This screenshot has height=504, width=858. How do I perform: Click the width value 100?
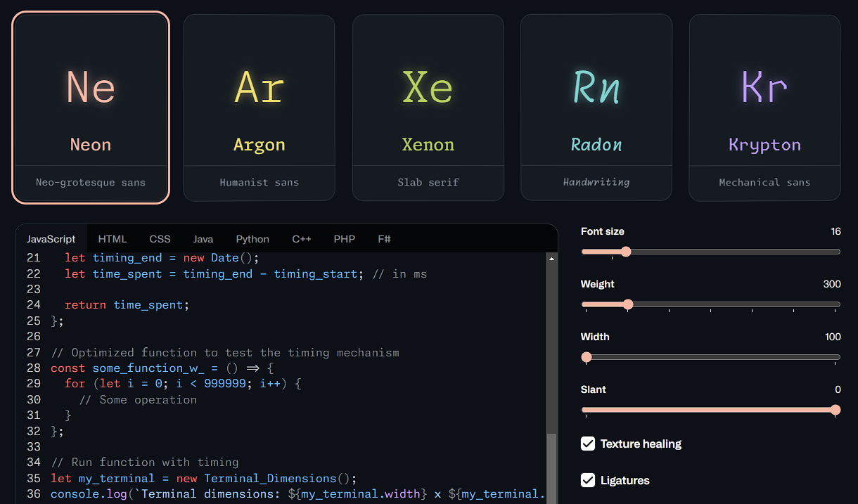coord(833,337)
